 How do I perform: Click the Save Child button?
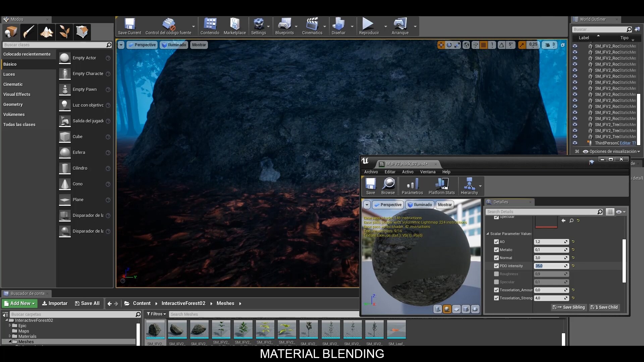[604, 307]
